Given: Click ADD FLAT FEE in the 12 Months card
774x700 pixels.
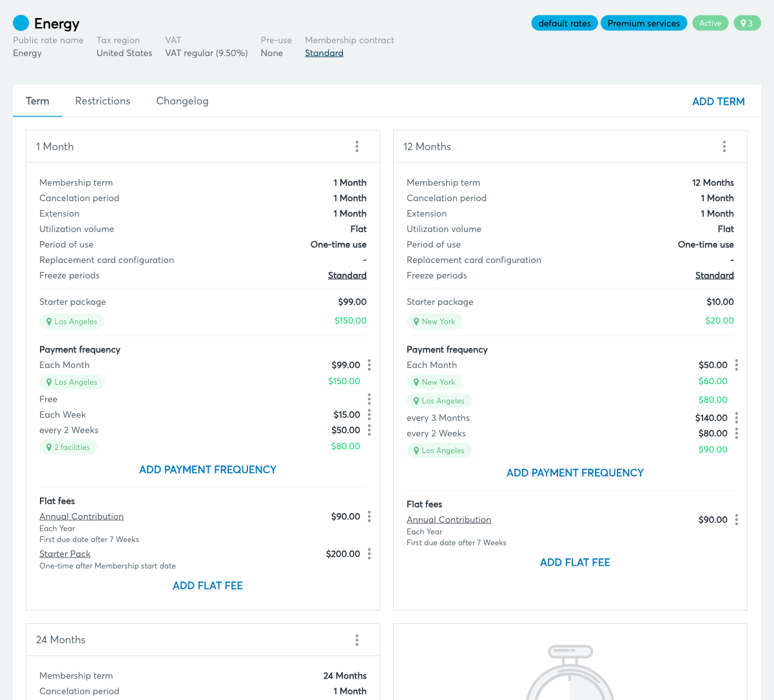Looking at the screenshot, I should (x=575, y=563).
